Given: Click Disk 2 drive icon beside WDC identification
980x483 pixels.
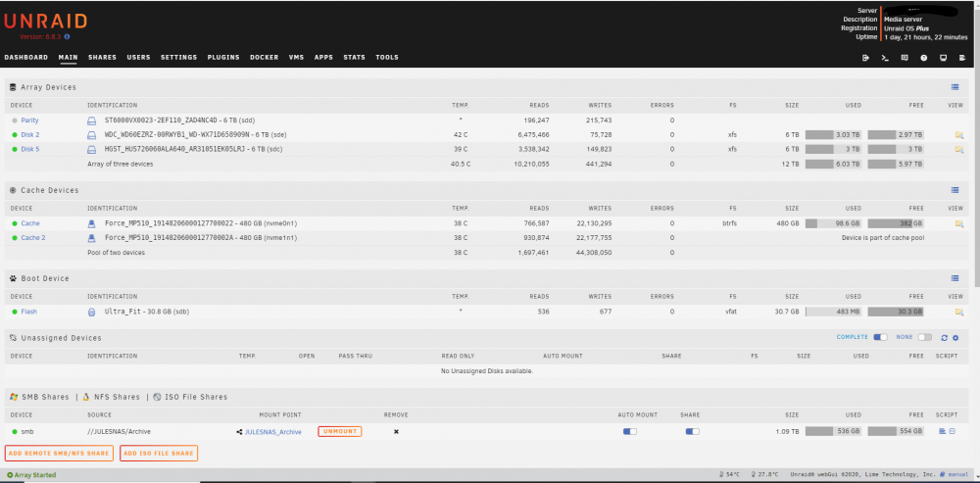Looking at the screenshot, I should pyautogui.click(x=91, y=134).
